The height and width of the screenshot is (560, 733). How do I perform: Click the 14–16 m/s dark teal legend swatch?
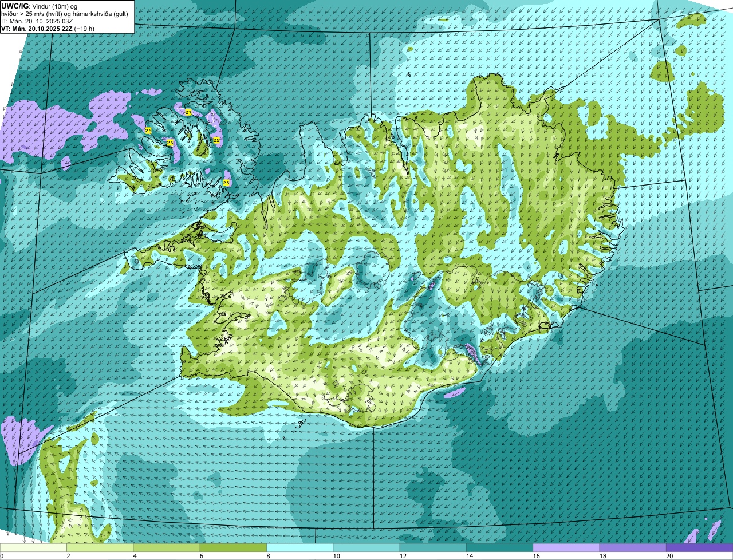coord(500,548)
